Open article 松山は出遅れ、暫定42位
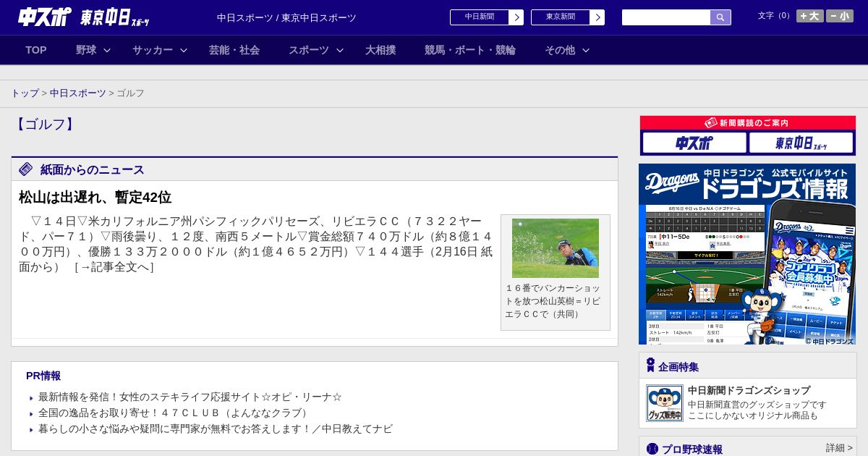 pyautogui.click(x=95, y=197)
